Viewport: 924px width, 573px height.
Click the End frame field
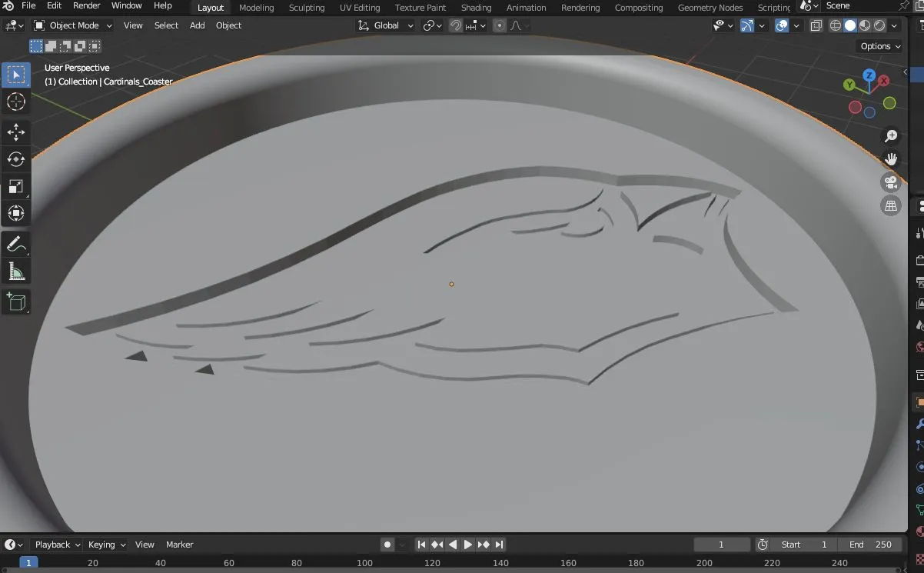[x=870, y=545]
